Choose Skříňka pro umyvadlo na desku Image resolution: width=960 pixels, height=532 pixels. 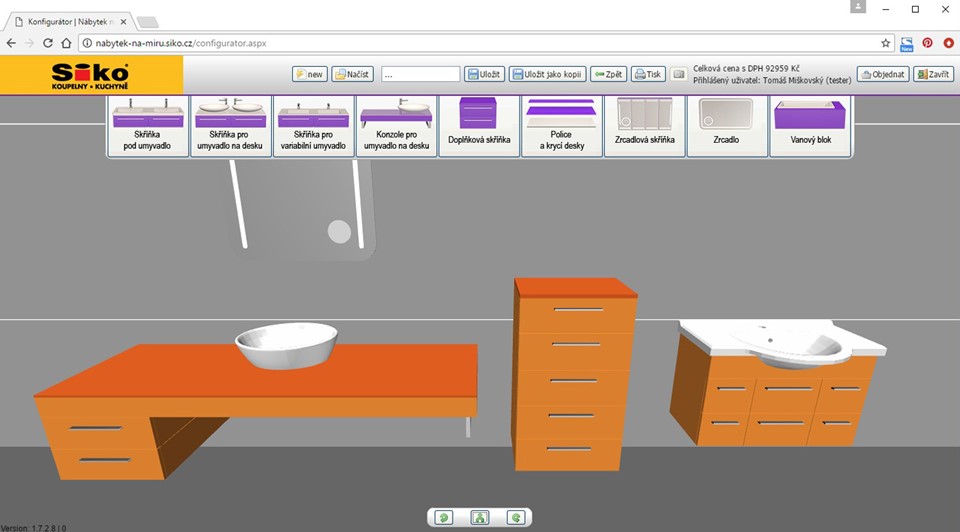pos(230,126)
